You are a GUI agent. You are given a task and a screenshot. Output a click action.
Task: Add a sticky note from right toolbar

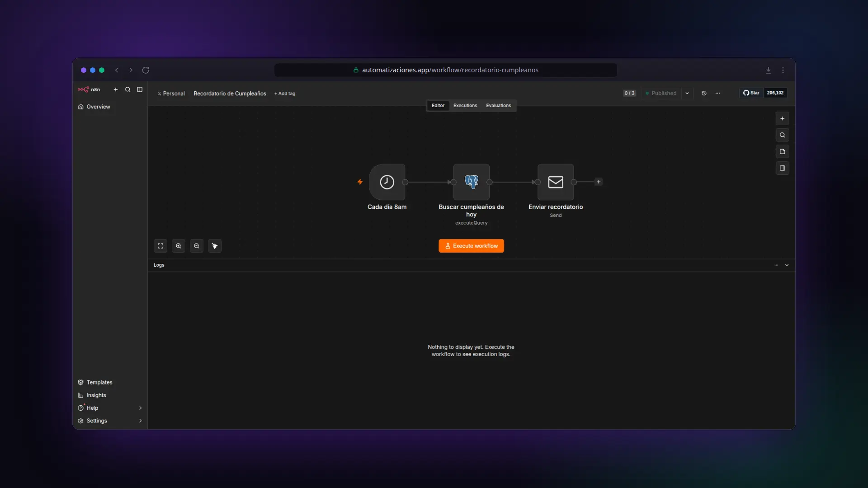(783, 151)
